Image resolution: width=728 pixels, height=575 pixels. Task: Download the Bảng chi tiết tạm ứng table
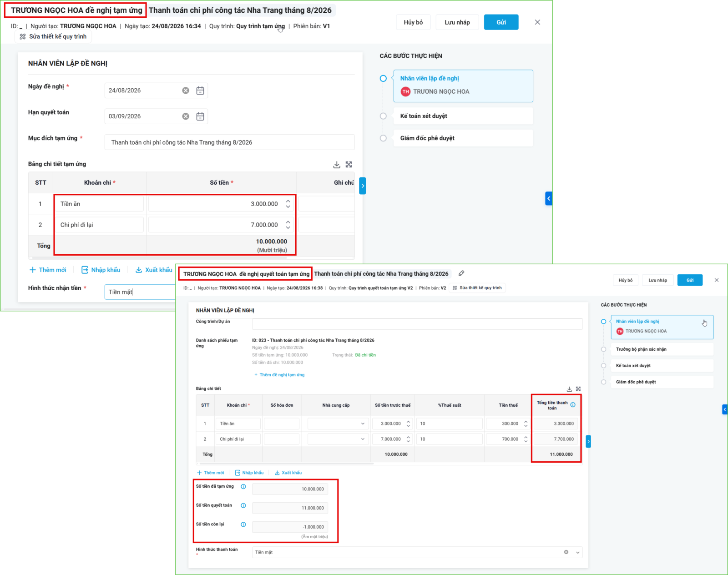[337, 165]
